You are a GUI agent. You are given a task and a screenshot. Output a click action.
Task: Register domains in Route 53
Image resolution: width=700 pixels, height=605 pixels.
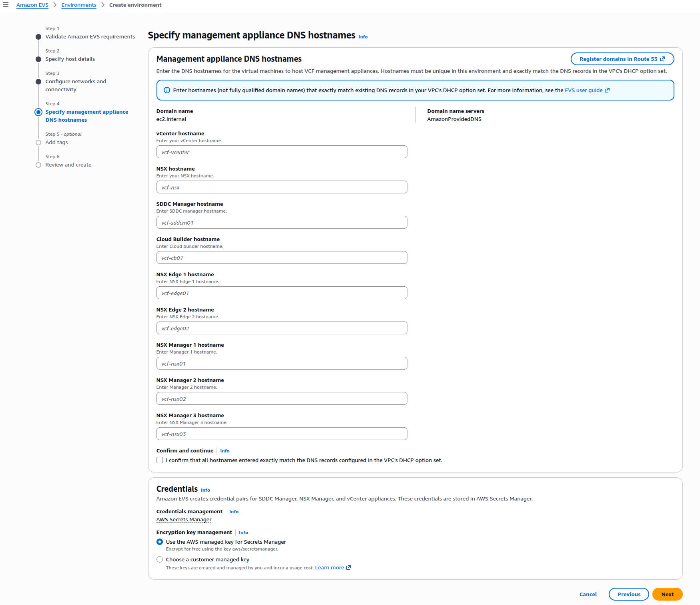(x=622, y=59)
